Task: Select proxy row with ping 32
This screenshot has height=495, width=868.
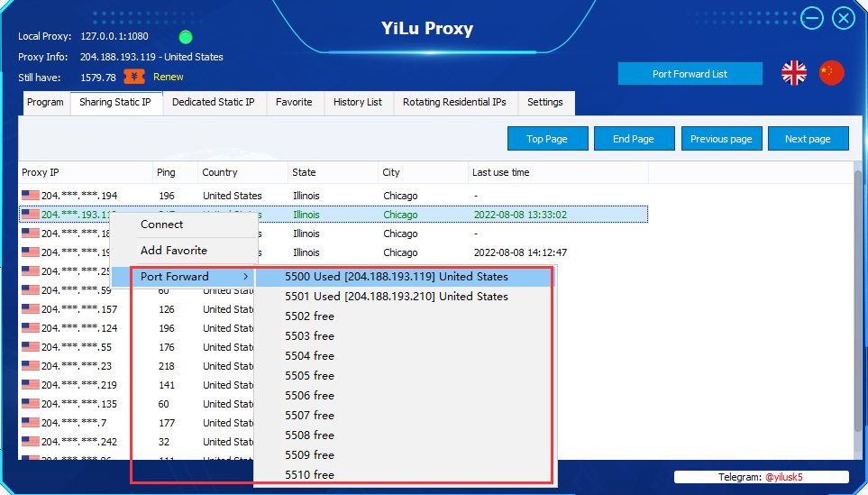Action: point(136,442)
